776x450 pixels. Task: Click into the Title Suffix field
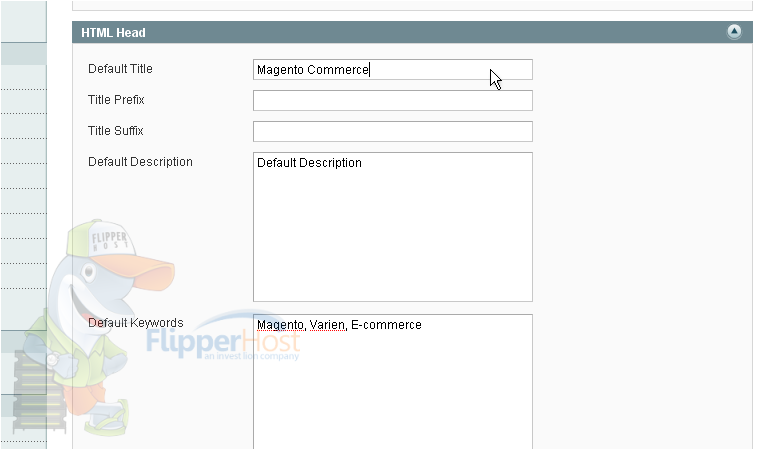tap(392, 131)
